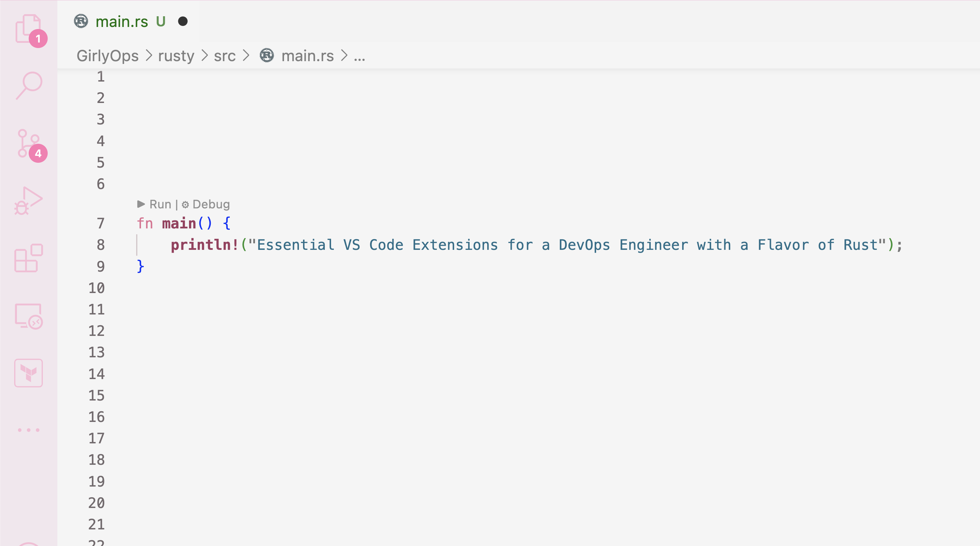Click the U untracked status on tab
The height and width of the screenshot is (546, 980).
pos(161,22)
